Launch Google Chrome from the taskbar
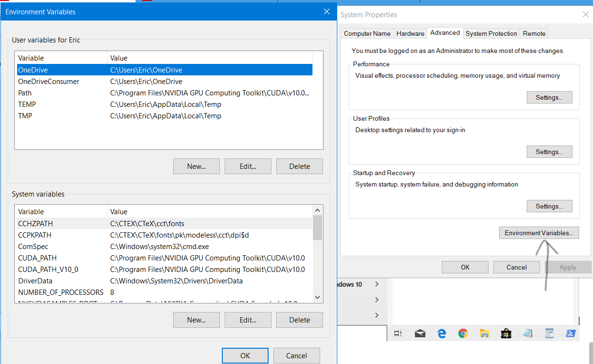 point(463,333)
